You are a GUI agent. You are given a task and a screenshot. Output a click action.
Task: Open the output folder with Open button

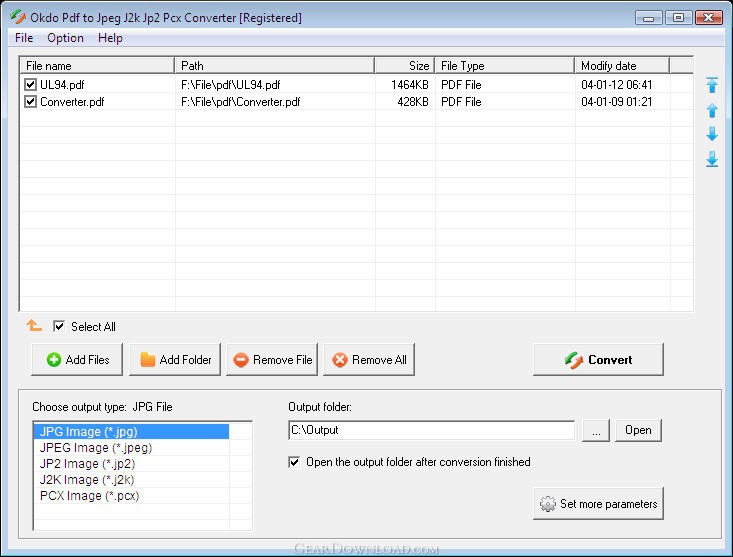coord(638,430)
